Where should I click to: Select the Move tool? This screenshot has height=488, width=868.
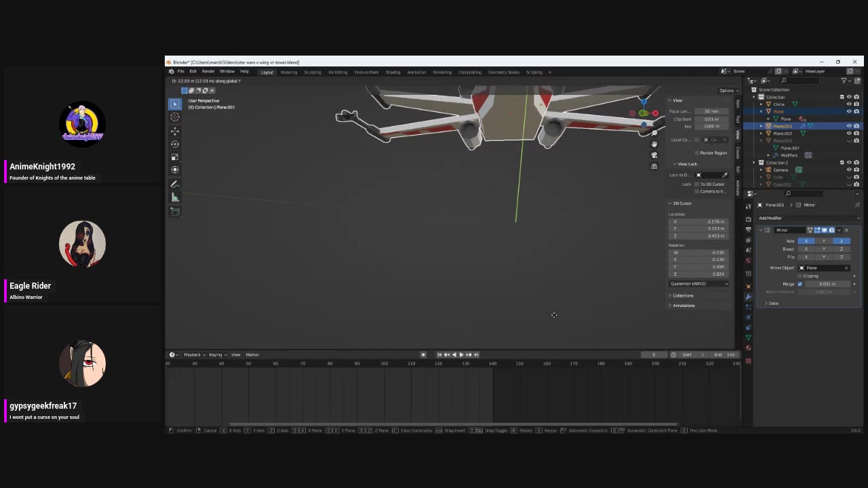(x=175, y=131)
